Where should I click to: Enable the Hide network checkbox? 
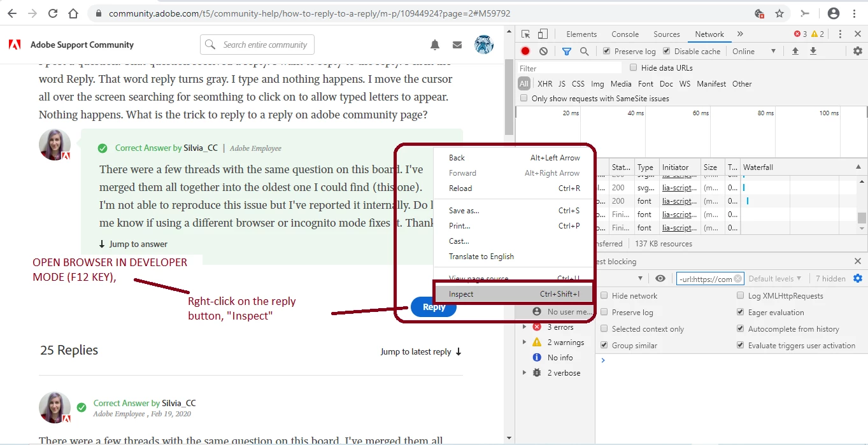click(x=604, y=296)
